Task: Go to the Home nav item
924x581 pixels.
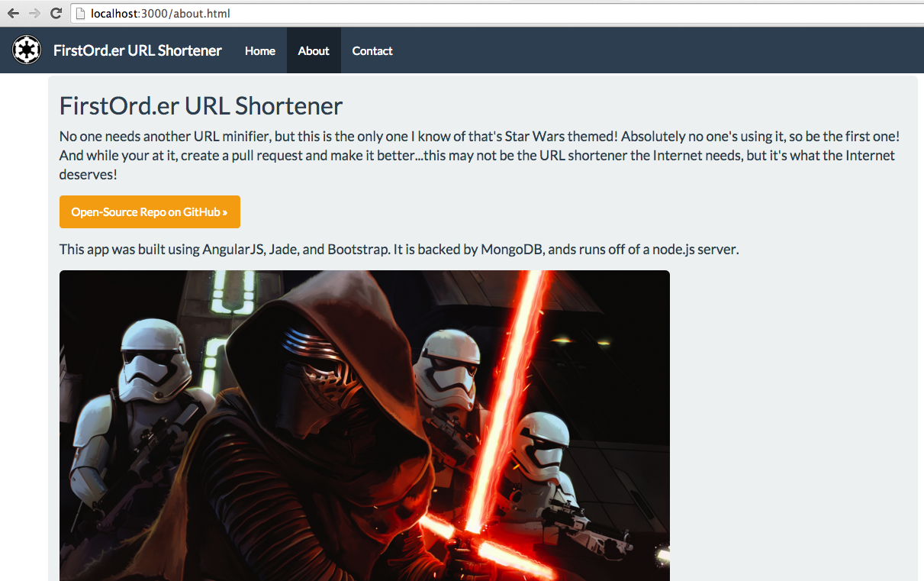Action: [x=259, y=50]
